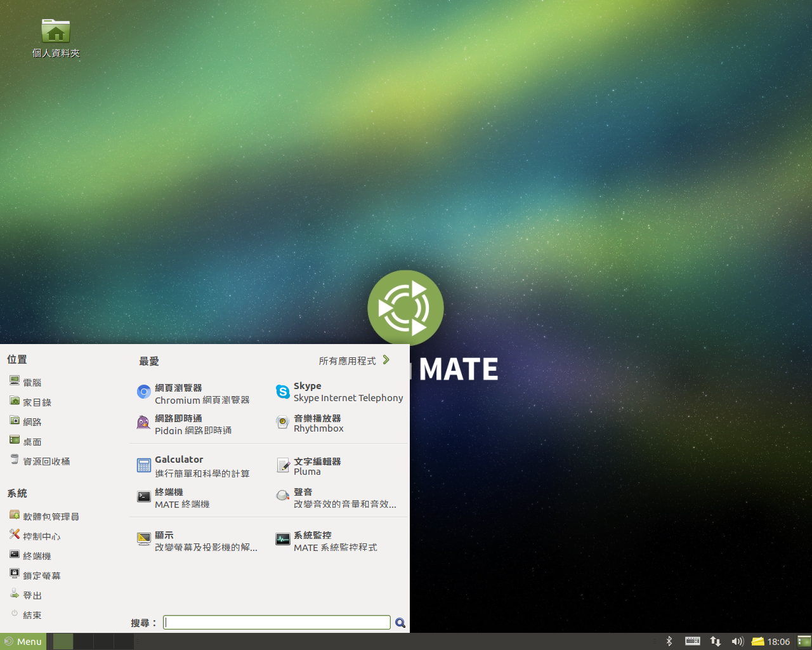Open 終端機 in system list
This screenshot has width=812, height=650.
(x=30, y=555)
